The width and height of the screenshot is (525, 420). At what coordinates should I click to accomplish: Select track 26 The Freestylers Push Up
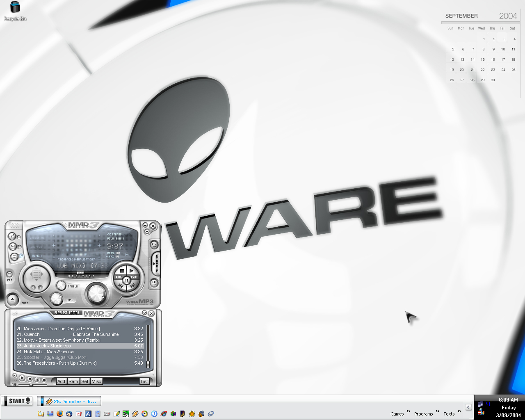pos(80,363)
